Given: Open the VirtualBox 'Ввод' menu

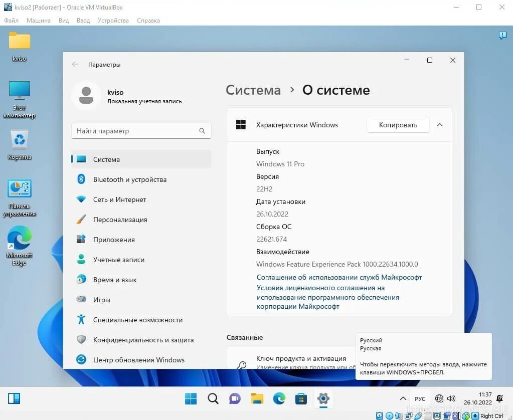Looking at the screenshot, I should point(83,20).
